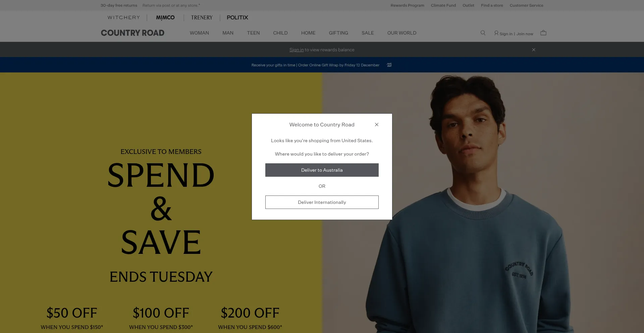This screenshot has width=644, height=333.
Task: Visit the Politix brand logo
Action: coord(237,17)
